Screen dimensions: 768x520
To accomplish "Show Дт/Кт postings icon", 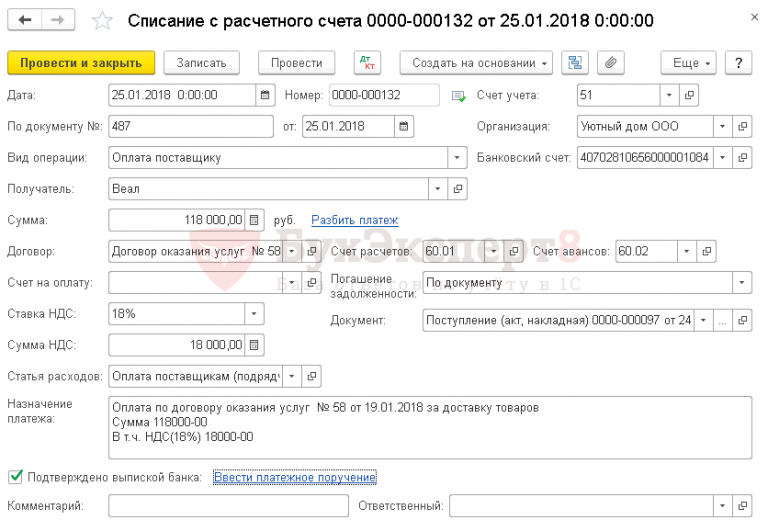I will coord(367,63).
